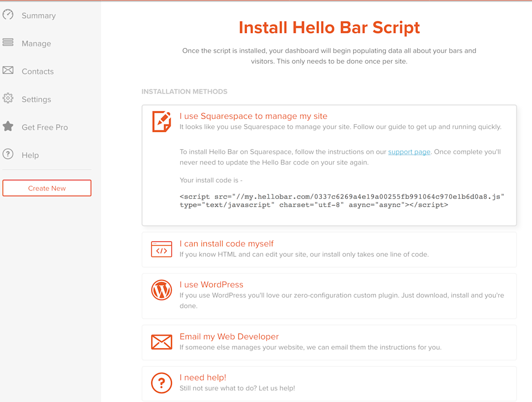Expand 'Email my Web Developer' option
The height and width of the screenshot is (402, 532).
pos(329,342)
